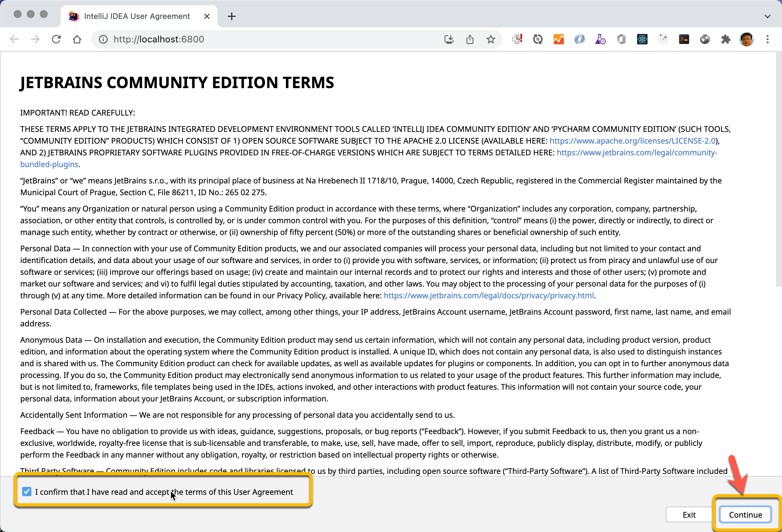Open the gray globe extension

click(705, 39)
